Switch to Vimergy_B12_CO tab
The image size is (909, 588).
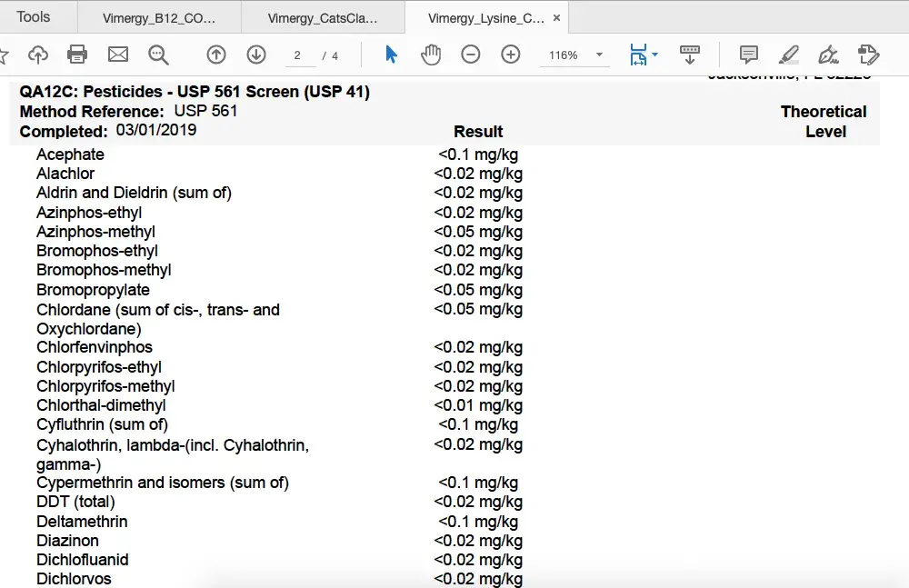pyautogui.click(x=159, y=17)
